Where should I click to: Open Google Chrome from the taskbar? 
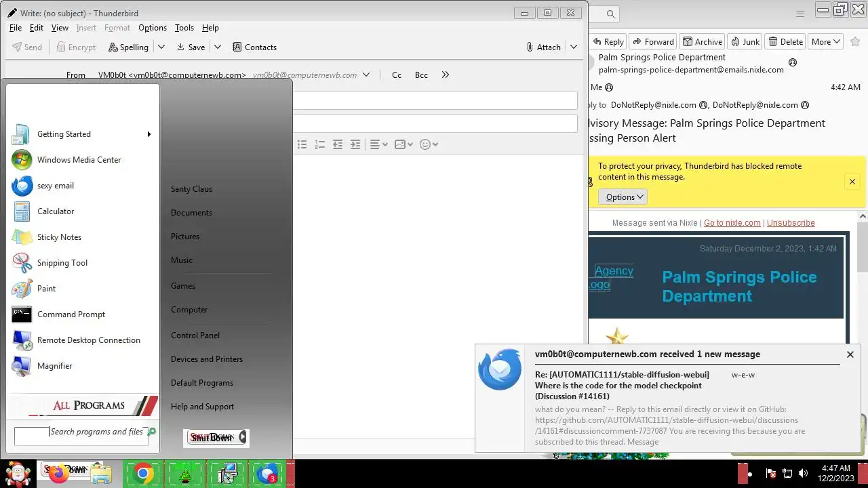pyautogui.click(x=144, y=474)
